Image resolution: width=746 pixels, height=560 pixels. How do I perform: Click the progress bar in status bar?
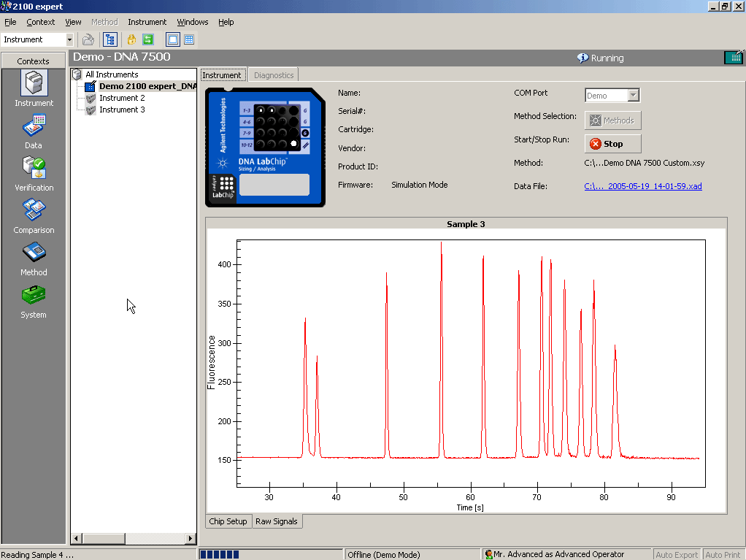(x=270, y=554)
